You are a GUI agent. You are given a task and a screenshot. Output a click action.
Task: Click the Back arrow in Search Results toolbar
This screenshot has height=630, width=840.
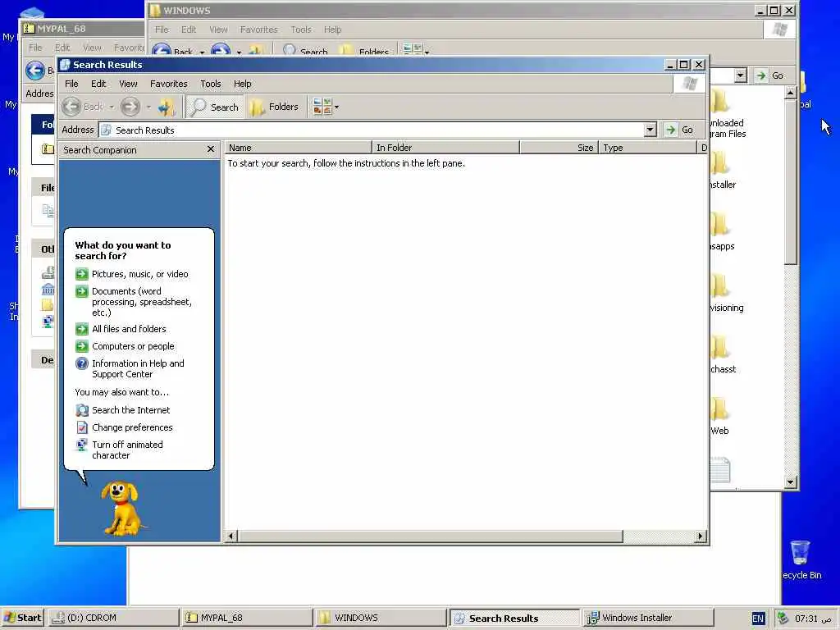(71, 107)
